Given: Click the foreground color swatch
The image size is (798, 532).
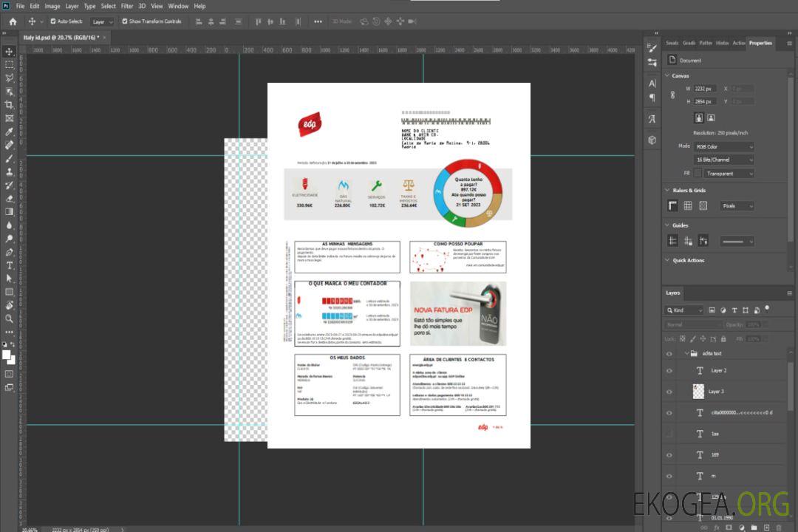Looking at the screenshot, I should point(7,355).
